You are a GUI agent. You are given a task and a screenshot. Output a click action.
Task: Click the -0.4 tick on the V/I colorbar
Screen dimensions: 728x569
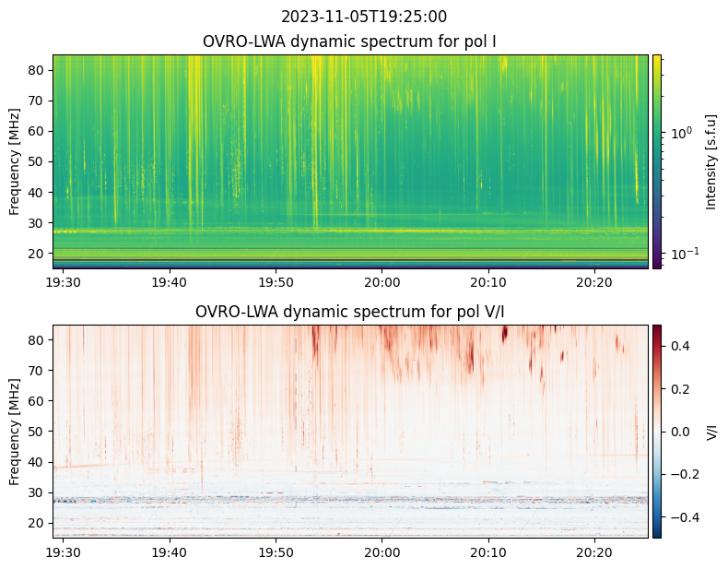tap(680, 516)
